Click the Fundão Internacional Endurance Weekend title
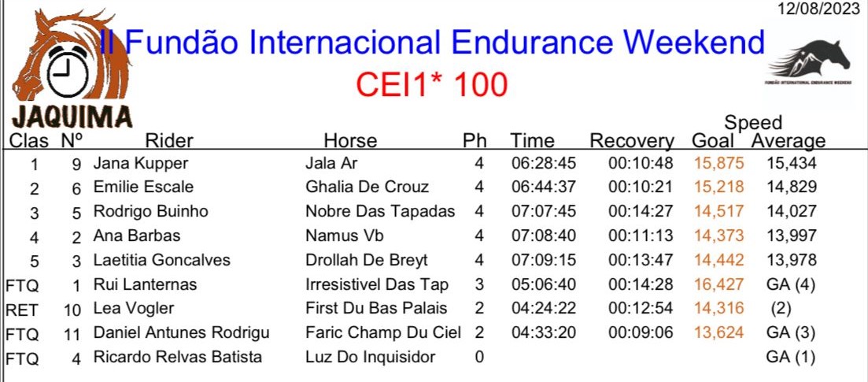Image resolution: width=868 pixels, height=382 pixels. tap(432, 41)
